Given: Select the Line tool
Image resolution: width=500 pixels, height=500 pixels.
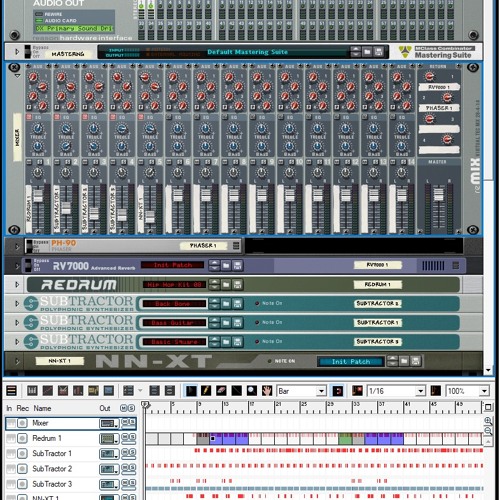Looking at the screenshot, I should 237,390.
